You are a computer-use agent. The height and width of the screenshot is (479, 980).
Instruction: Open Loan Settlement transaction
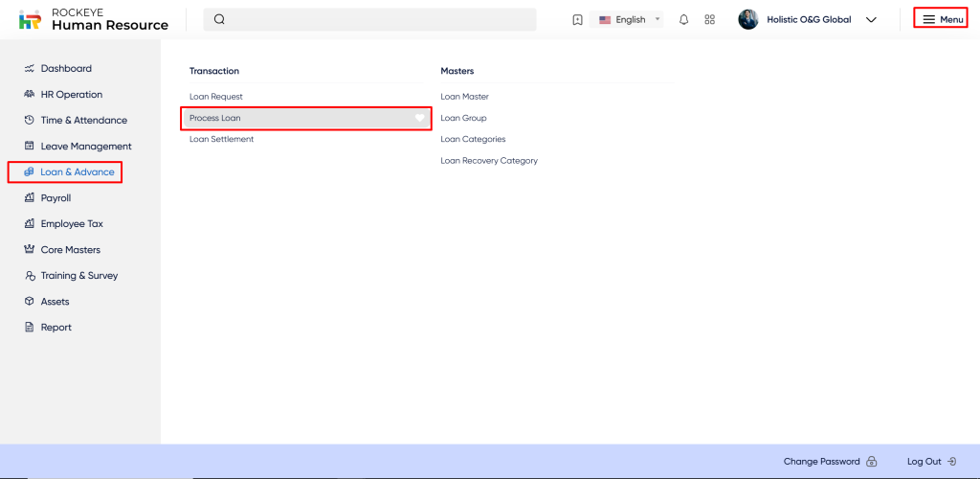[221, 139]
